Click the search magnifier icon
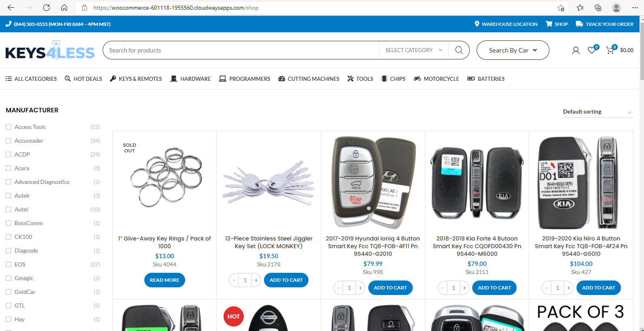The width and height of the screenshot is (644, 331). coord(459,50)
